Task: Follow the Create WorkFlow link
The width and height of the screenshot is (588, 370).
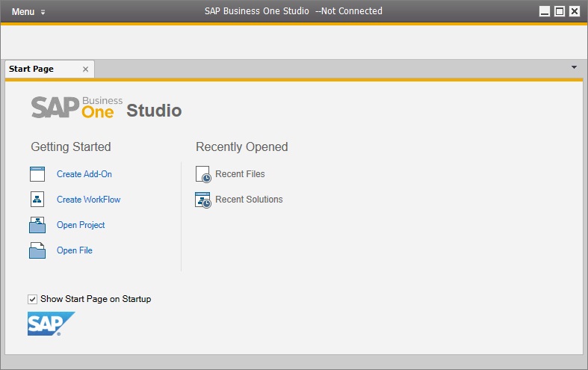Action: click(x=88, y=200)
